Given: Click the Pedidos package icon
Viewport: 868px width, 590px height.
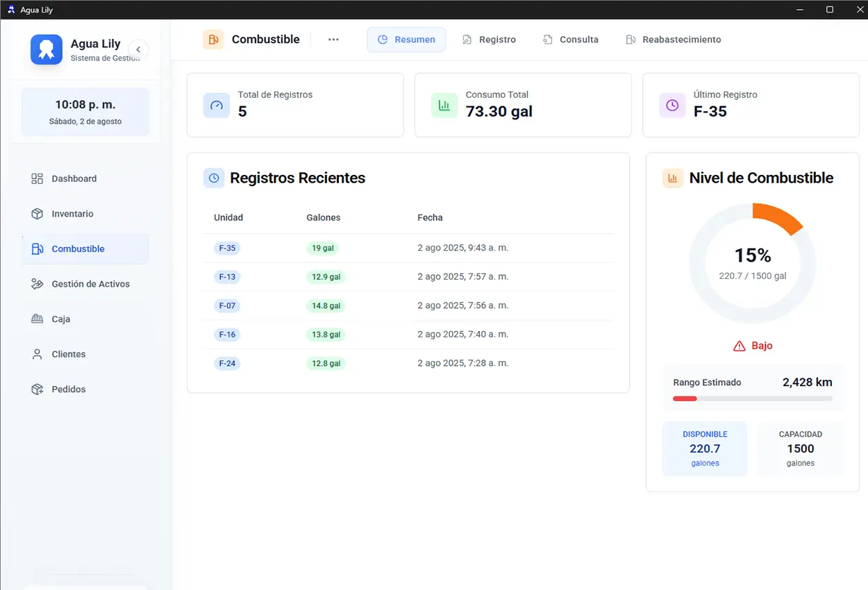Looking at the screenshot, I should (37, 389).
